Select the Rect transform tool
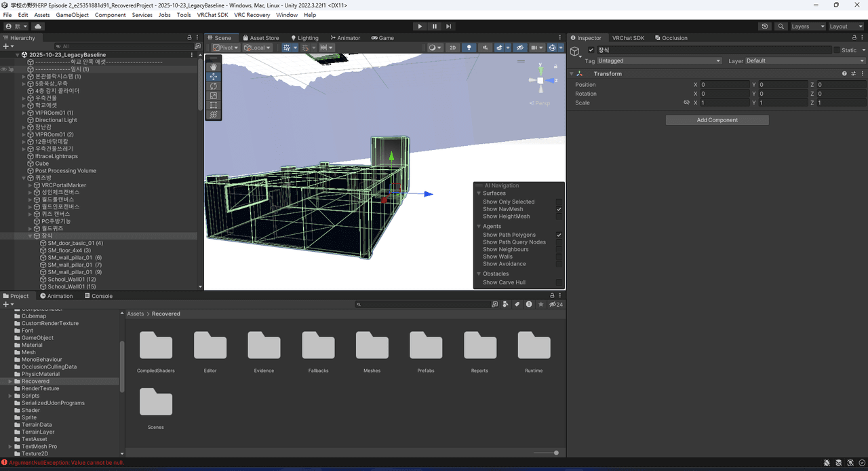Viewport: 868px width, 471px height. point(214,105)
